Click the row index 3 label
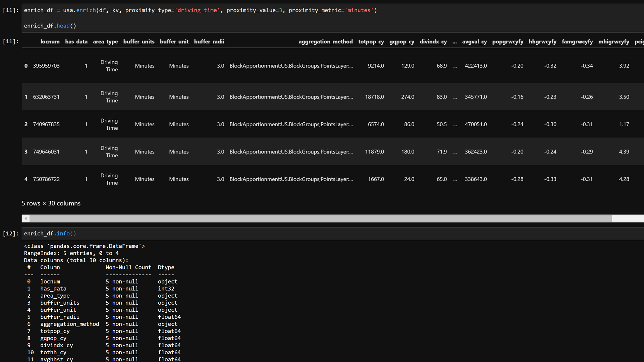Viewport: 644px width, 362px height. click(26, 152)
